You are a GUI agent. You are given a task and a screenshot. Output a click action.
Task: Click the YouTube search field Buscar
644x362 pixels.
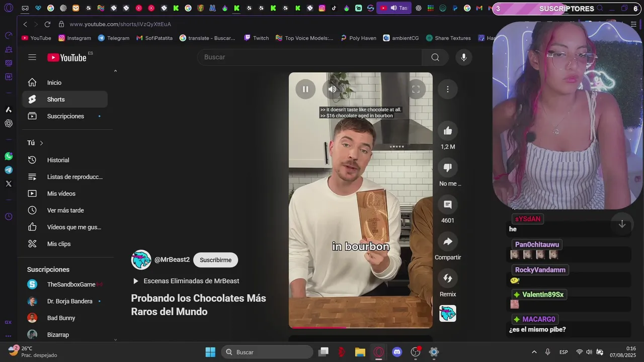[309, 57]
